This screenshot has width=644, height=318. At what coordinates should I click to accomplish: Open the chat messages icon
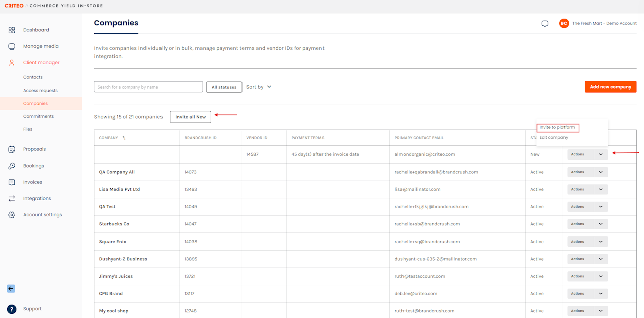[x=545, y=24]
